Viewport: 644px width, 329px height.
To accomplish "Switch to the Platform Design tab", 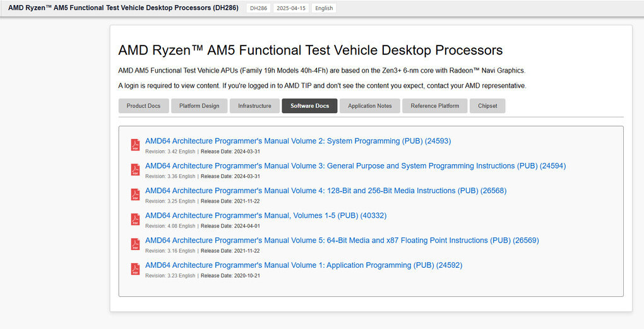I will (x=199, y=106).
